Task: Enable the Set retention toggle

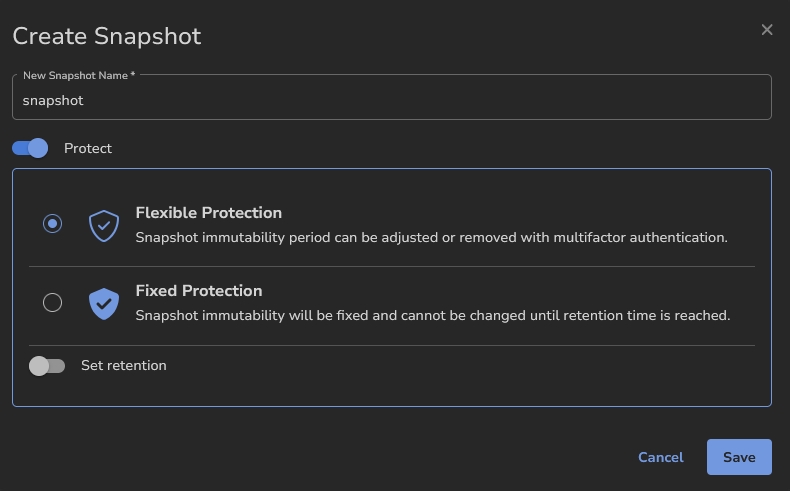Action: (x=46, y=366)
